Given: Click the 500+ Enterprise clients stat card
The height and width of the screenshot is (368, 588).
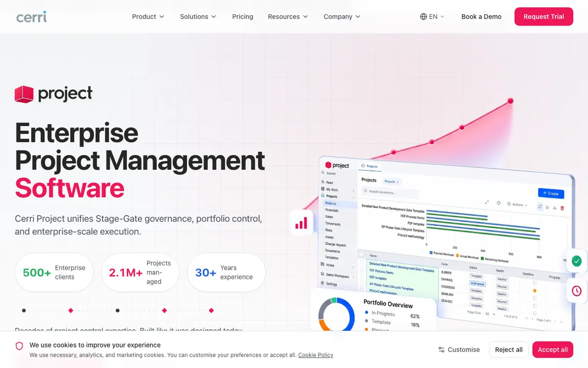Looking at the screenshot, I should (x=54, y=272).
